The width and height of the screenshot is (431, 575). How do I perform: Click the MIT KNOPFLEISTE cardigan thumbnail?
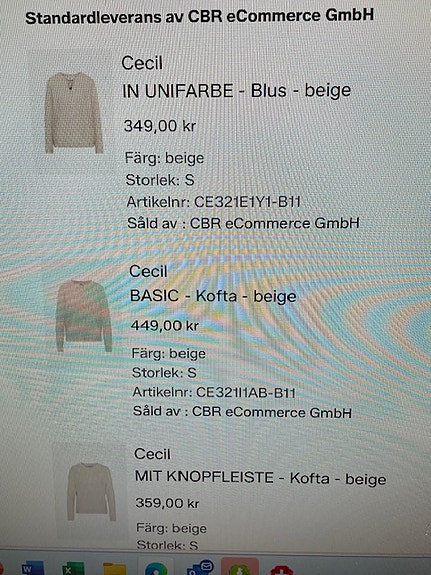91,491
